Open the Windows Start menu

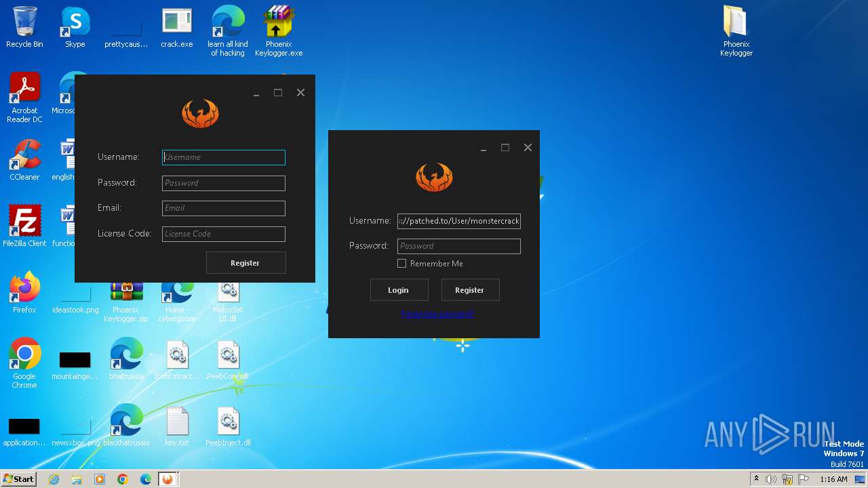pos(18,479)
